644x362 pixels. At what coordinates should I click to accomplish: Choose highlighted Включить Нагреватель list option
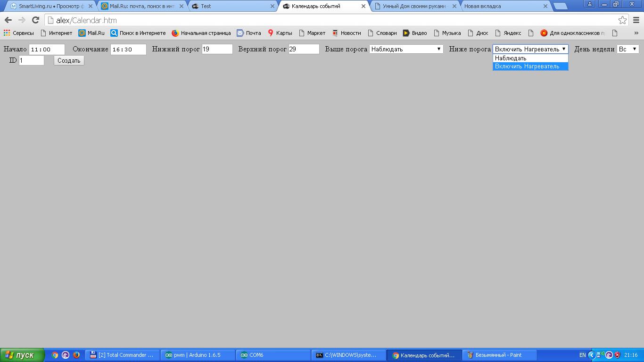pos(530,66)
